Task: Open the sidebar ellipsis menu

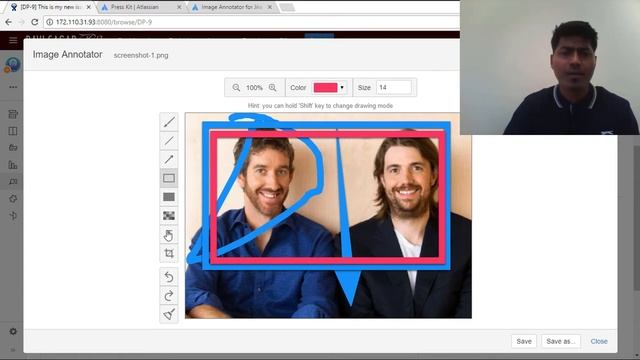Action: (13, 87)
